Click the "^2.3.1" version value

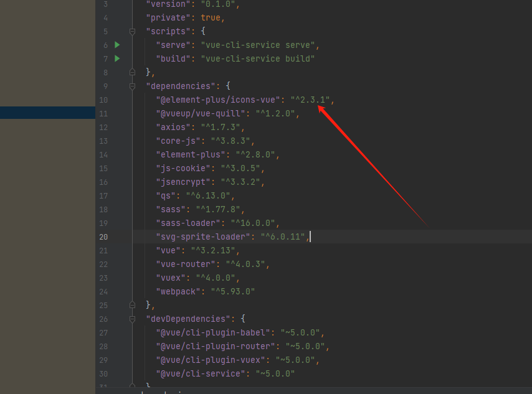pyautogui.click(x=310, y=100)
